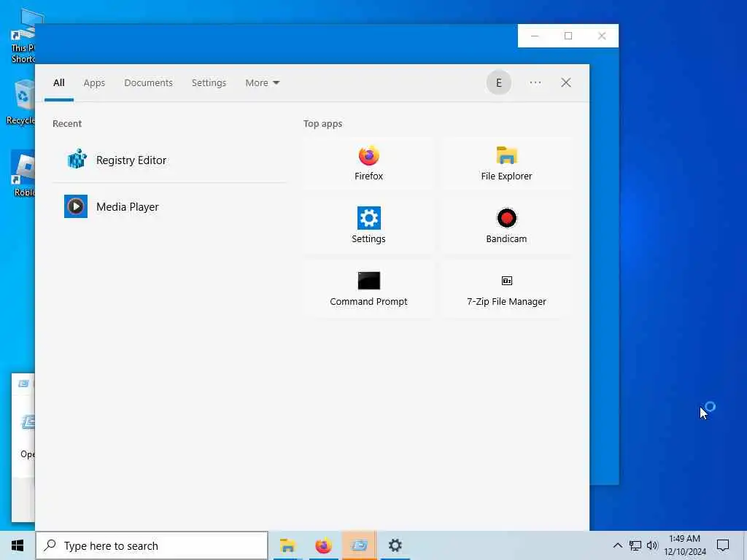Viewport: 747px width, 560px height.
Task: Launch File Explorer from Top apps
Action: 506,163
